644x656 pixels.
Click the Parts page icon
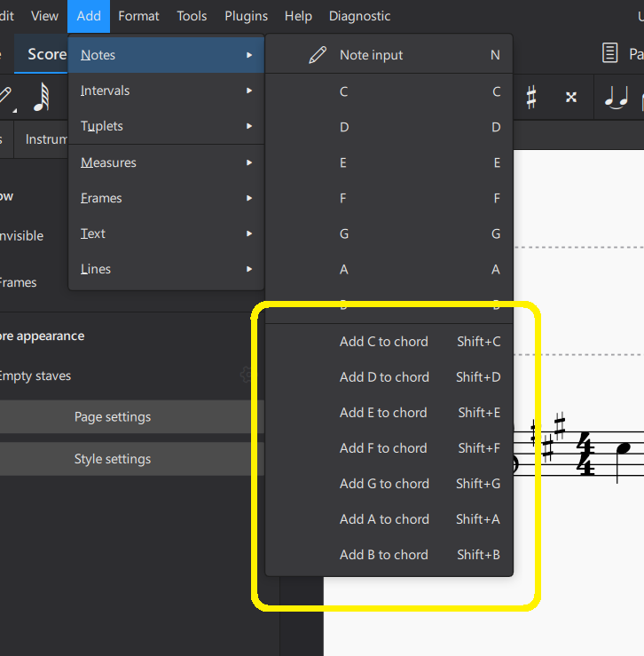[609, 53]
